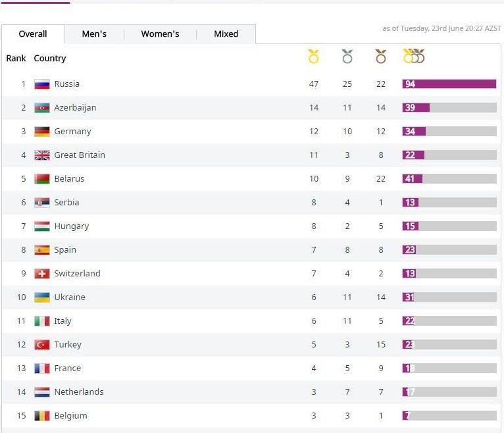Click the Russia flag icon

point(42,84)
